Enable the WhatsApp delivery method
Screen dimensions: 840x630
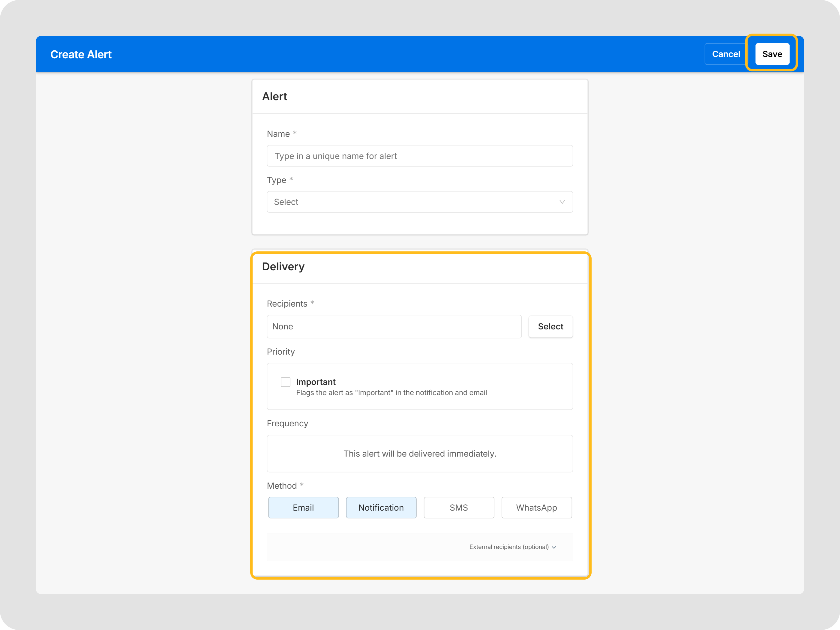(x=536, y=507)
